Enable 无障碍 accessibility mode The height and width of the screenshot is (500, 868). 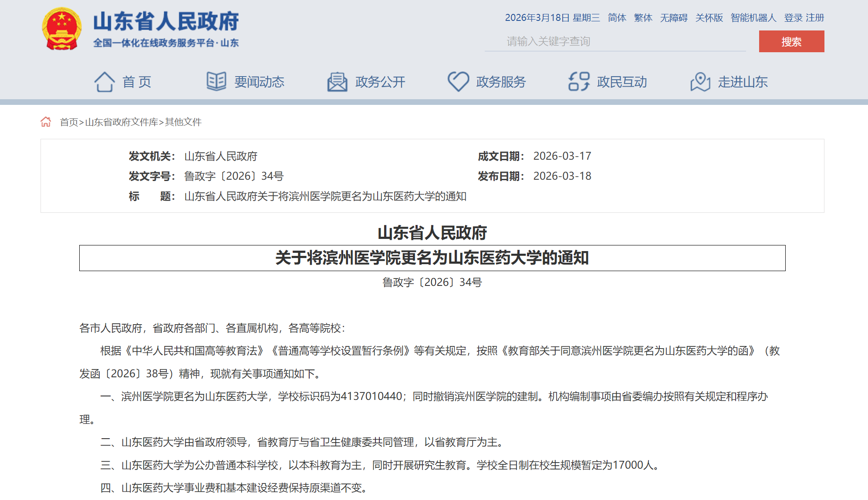coord(674,18)
